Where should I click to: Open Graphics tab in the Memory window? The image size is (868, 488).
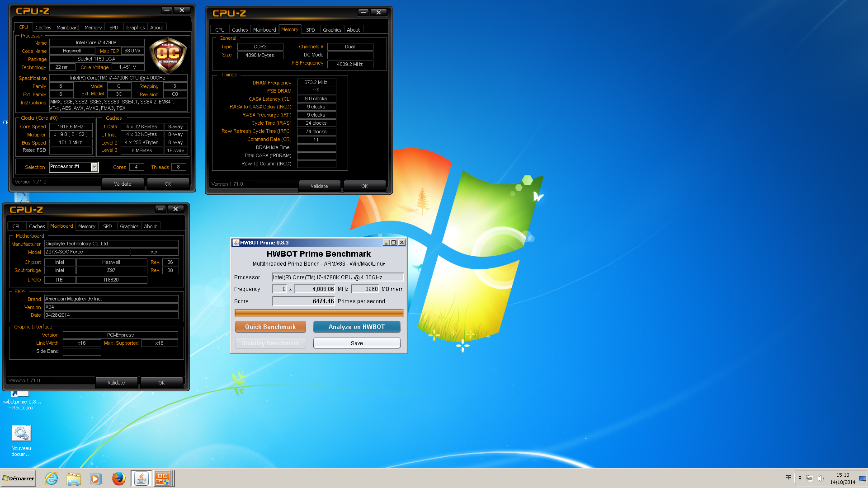pyautogui.click(x=332, y=30)
